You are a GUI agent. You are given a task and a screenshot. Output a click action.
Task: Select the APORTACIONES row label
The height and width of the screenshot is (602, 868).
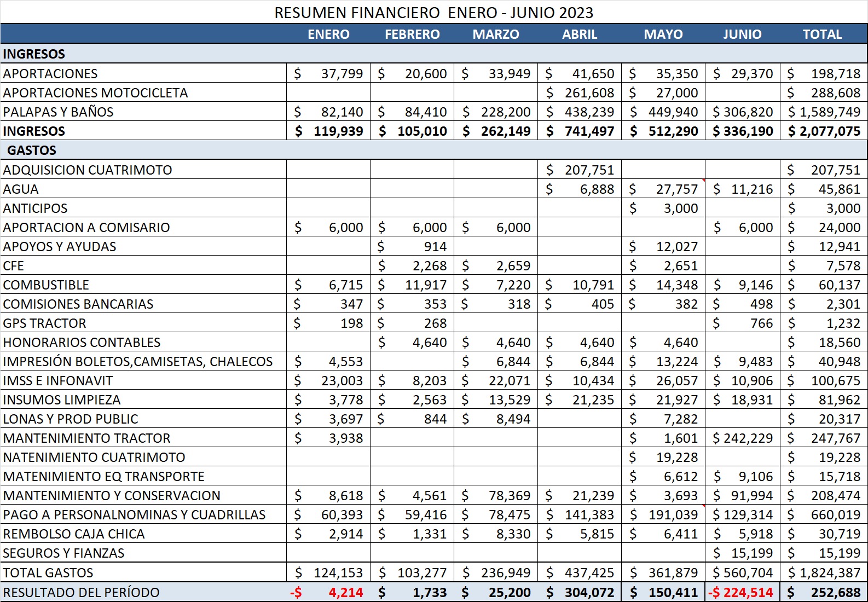[x=50, y=73]
